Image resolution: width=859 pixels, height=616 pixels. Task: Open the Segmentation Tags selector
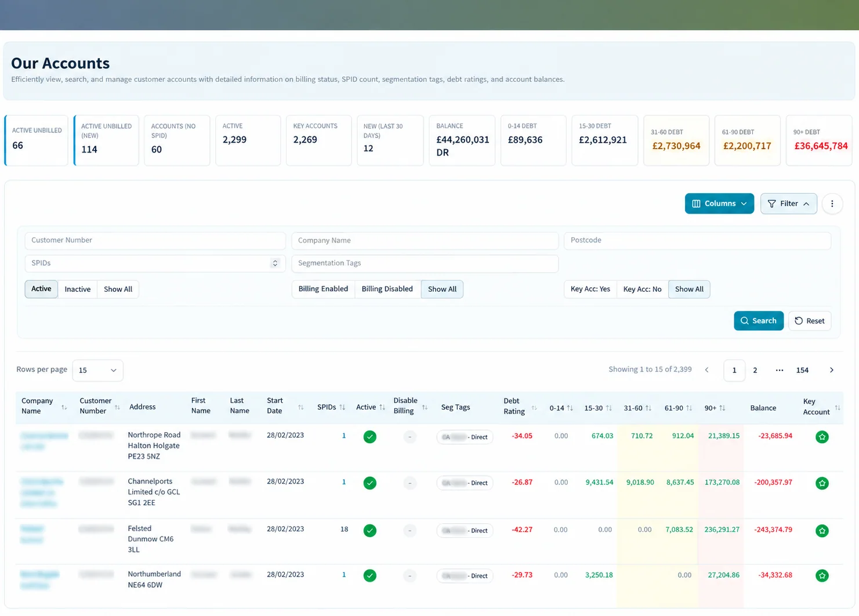(x=425, y=263)
